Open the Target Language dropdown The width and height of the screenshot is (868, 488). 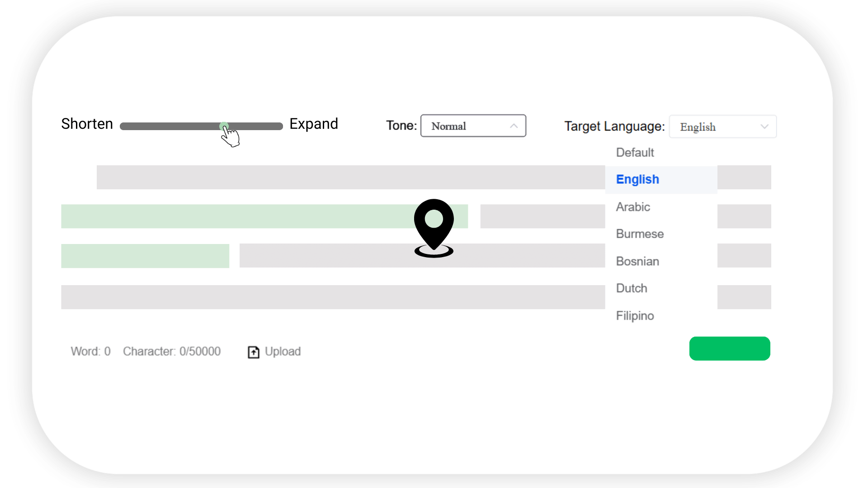pos(722,127)
